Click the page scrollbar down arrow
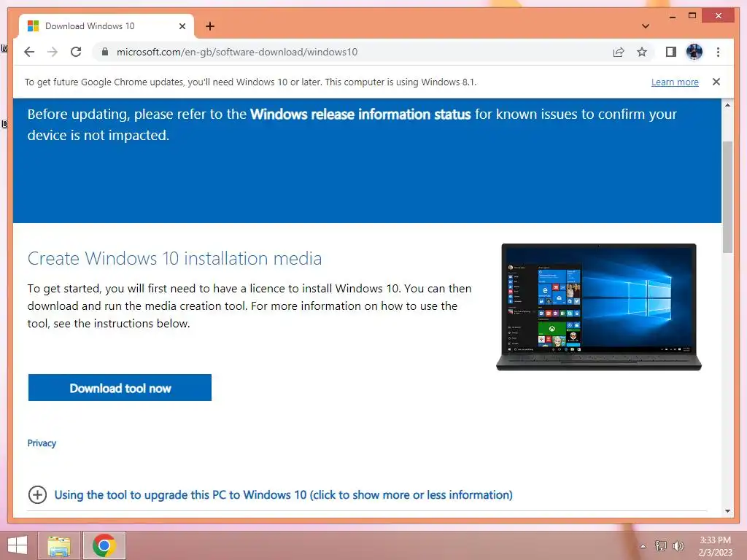Screen dimensions: 747x560 (x=727, y=511)
